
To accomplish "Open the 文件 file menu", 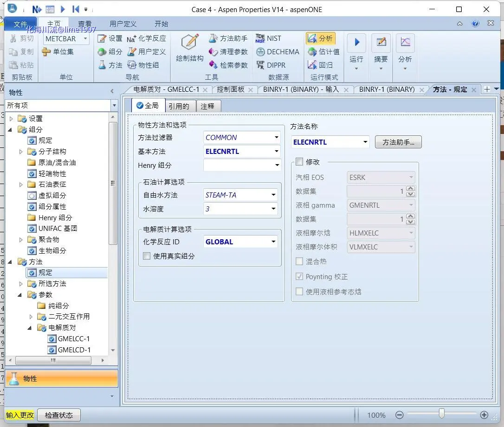I will coord(20,25).
